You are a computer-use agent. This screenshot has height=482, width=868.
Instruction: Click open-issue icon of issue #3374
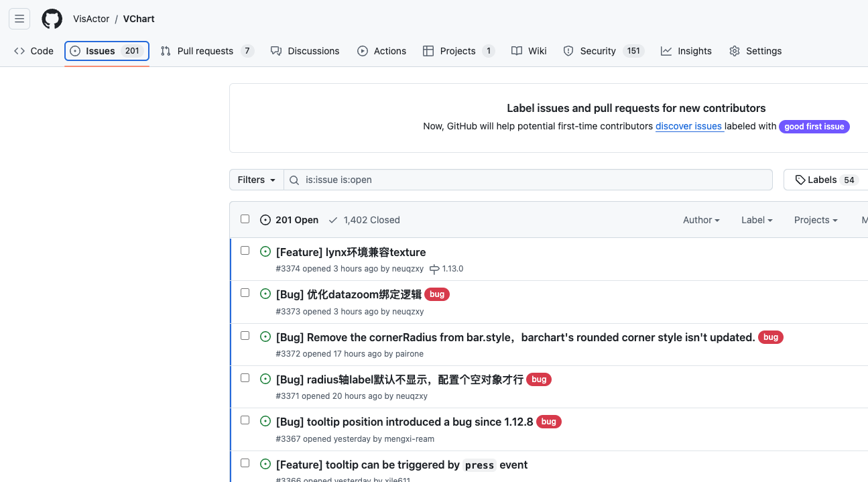(265, 251)
